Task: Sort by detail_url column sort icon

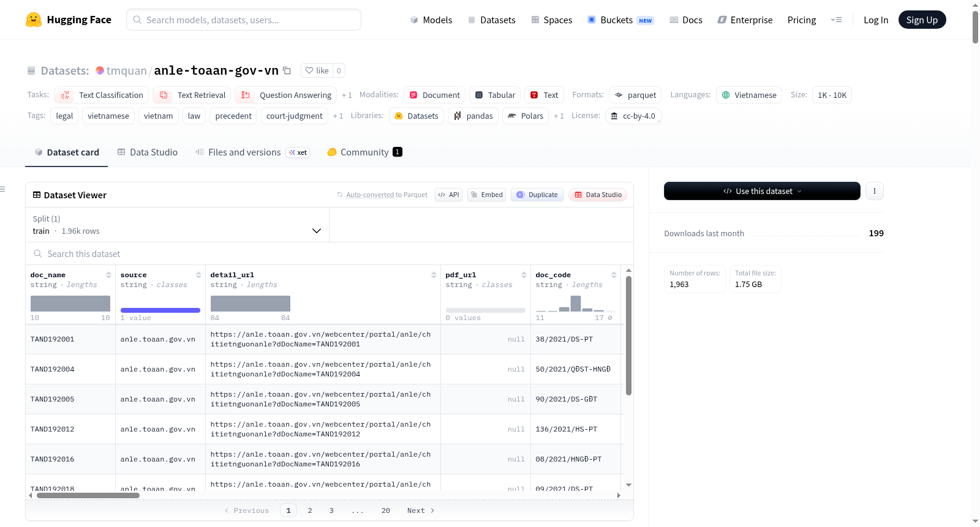Action: coord(434,275)
